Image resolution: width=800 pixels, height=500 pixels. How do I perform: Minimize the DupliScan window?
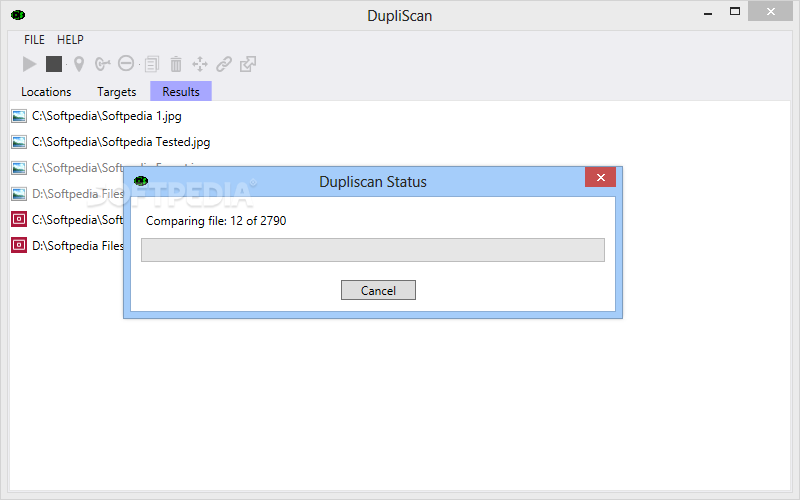(x=708, y=12)
